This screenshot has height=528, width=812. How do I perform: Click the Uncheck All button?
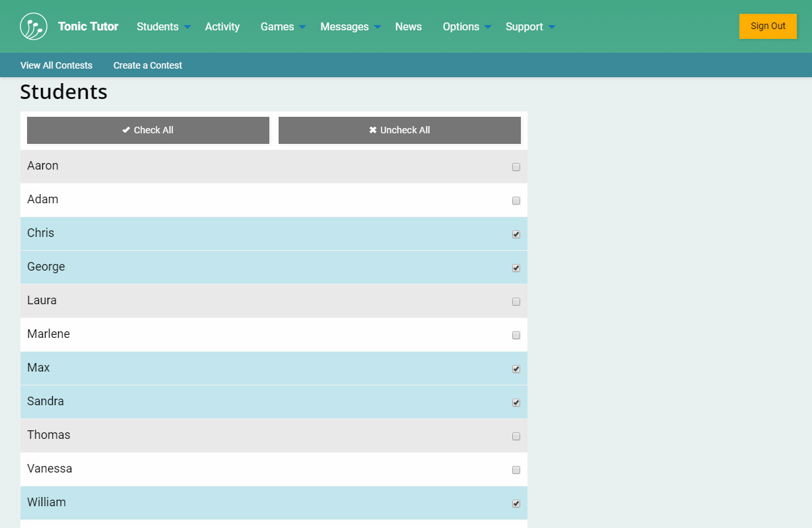pos(399,130)
